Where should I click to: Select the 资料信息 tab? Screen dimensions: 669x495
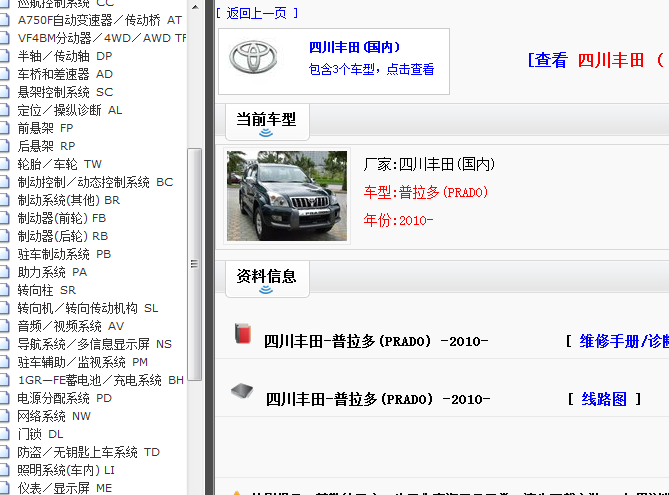pos(267,279)
